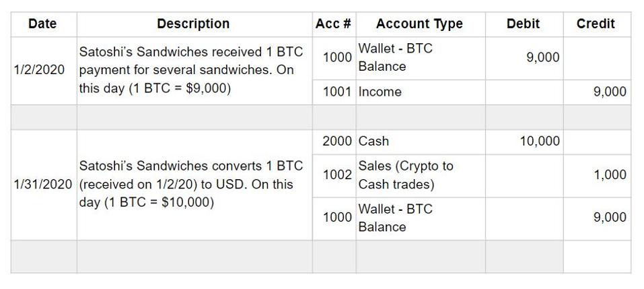The width and height of the screenshot is (644, 289).
Task: Click the 1,000 credit amount cell
Action: (x=610, y=174)
